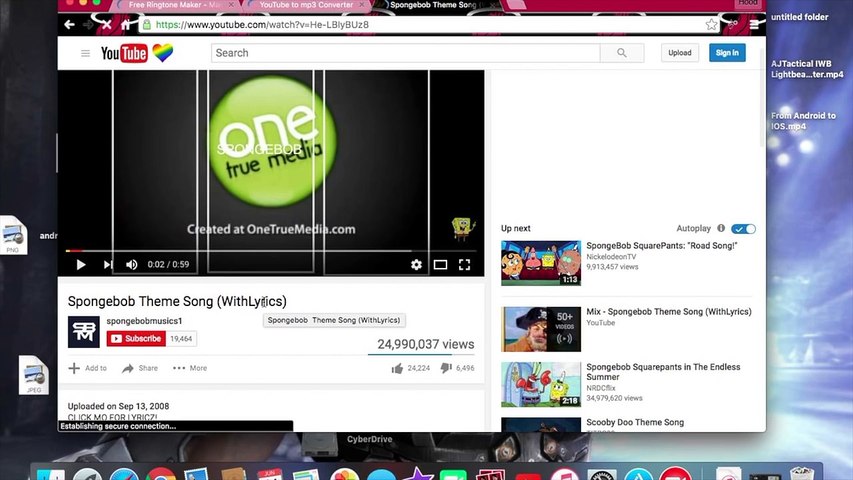Bookmark this page with the star icon
Screen dimensions: 853x480
click(711, 24)
